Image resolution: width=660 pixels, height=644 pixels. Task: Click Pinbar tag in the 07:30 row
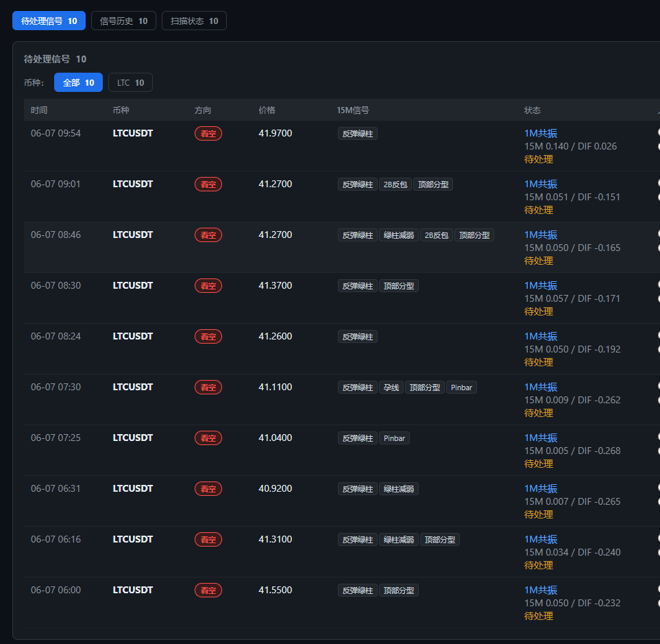(x=461, y=387)
